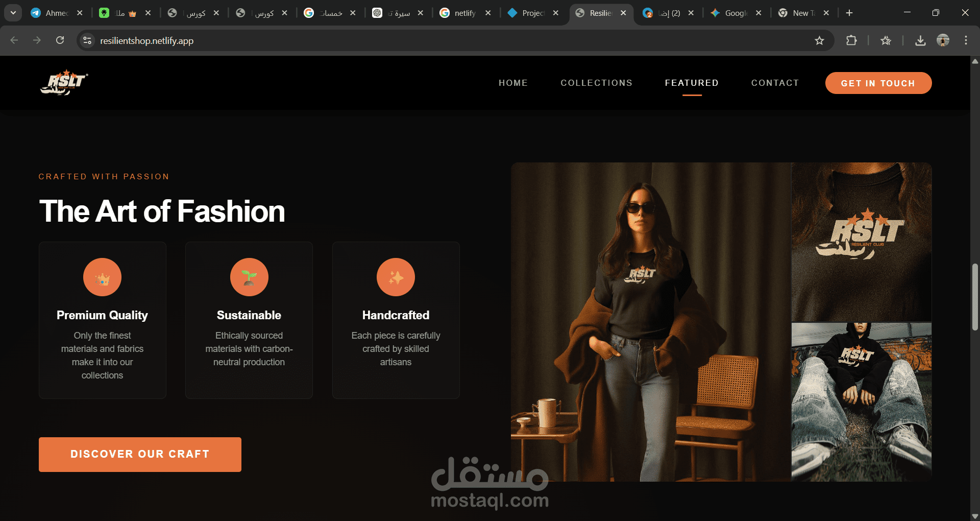The height and width of the screenshot is (521, 980).
Task: Switch to the netlify tab
Action: [x=462, y=13]
